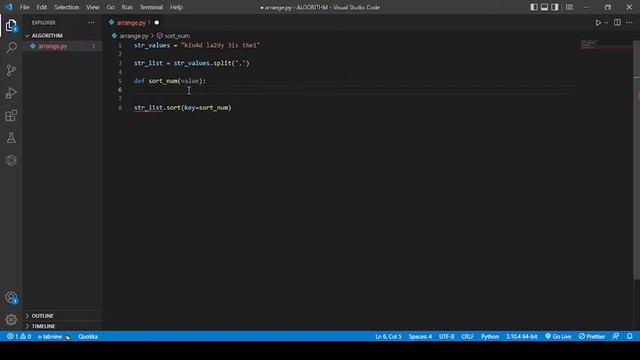Open errors and warnings indicator in status bar
This screenshot has height=360, width=640.
point(19,337)
